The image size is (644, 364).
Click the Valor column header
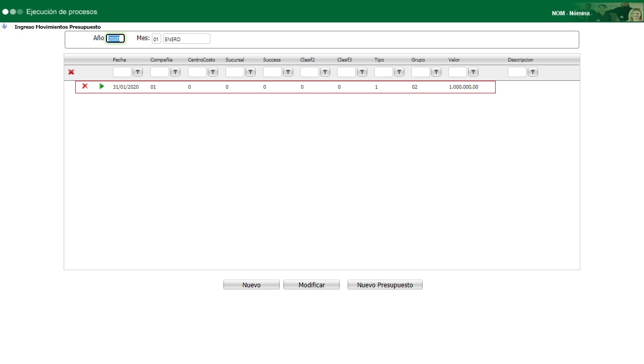pyautogui.click(x=454, y=60)
